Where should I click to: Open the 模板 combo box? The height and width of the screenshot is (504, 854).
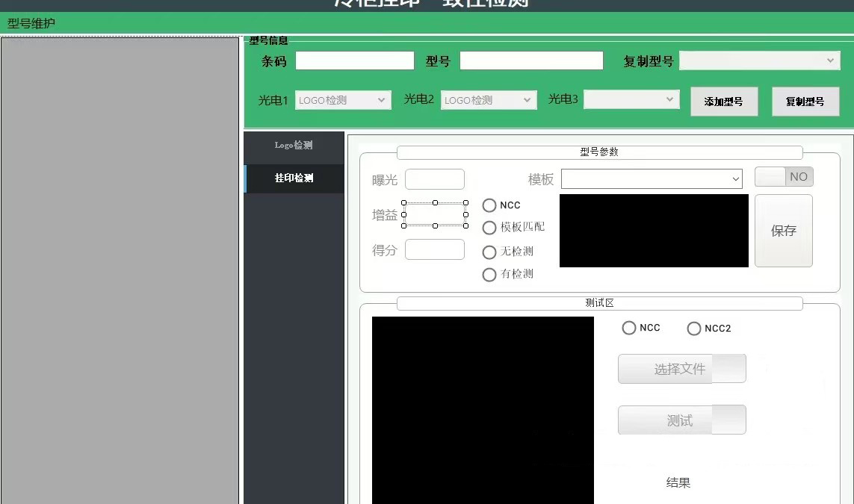tap(652, 179)
